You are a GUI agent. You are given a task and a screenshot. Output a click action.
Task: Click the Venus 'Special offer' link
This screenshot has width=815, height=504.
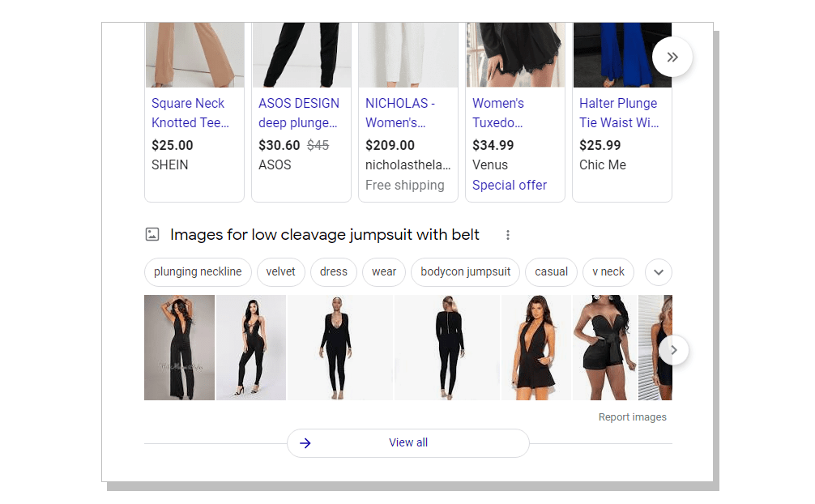click(510, 185)
